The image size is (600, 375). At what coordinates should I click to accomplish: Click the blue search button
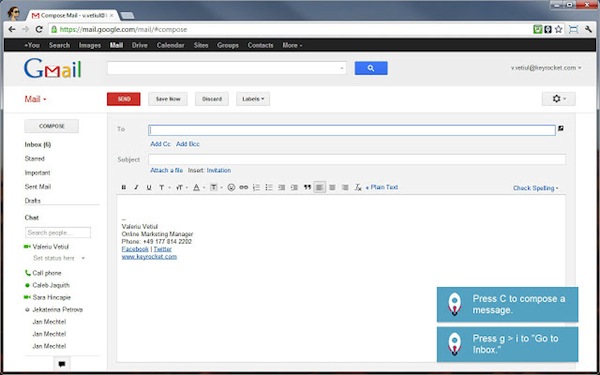[371, 68]
